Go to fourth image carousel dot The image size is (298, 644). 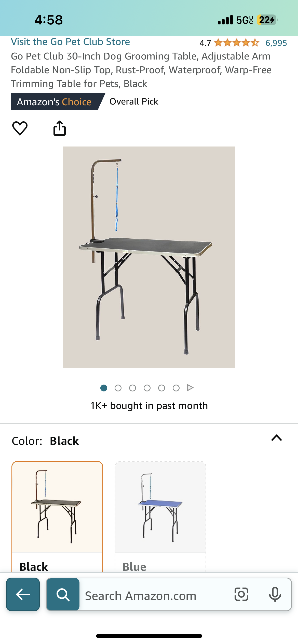point(147,388)
